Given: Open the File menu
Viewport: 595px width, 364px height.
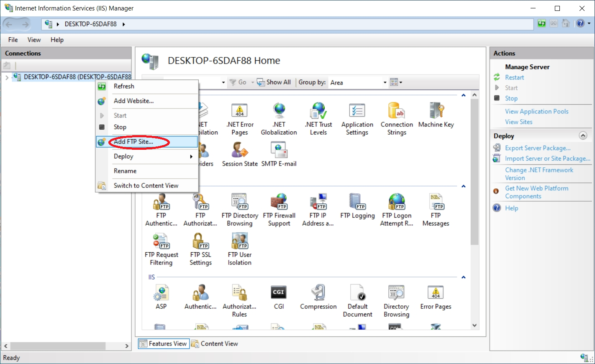Looking at the screenshot, I should pos(13,40).
